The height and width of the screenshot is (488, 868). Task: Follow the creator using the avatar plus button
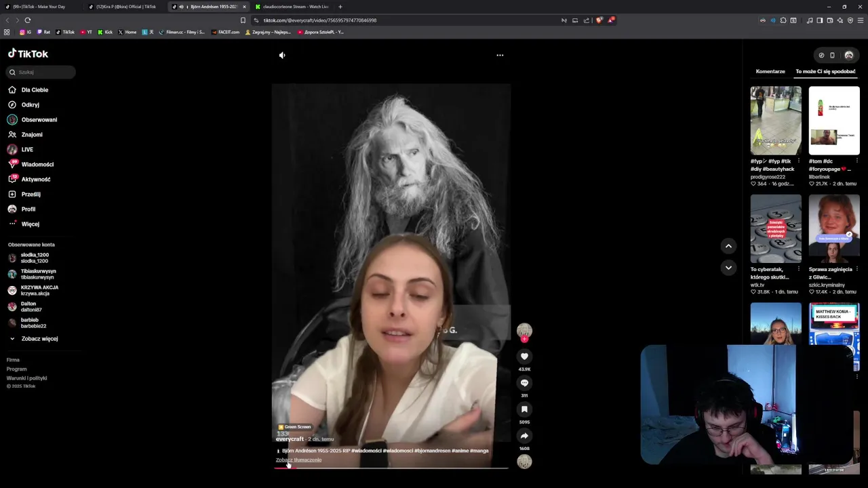524,339
